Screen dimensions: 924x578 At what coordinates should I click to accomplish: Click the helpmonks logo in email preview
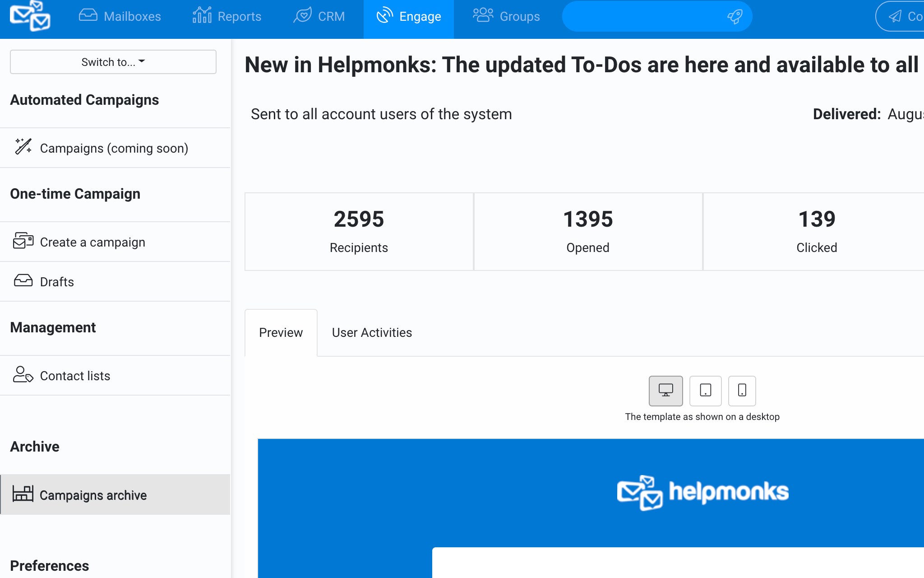pyautogui.click(x=702, y=492)
